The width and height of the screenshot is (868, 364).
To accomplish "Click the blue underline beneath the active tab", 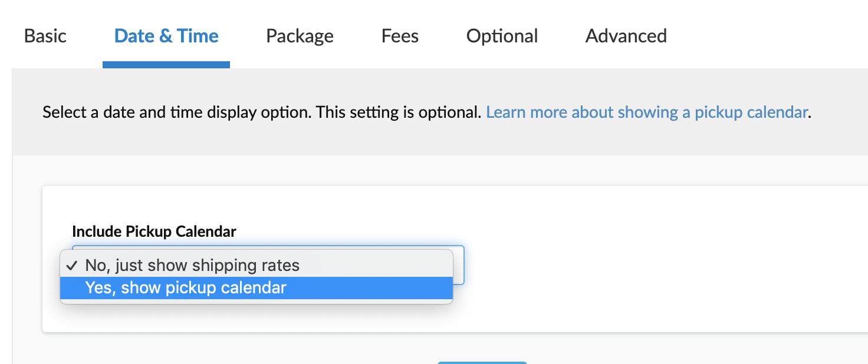I will point(166,65).
